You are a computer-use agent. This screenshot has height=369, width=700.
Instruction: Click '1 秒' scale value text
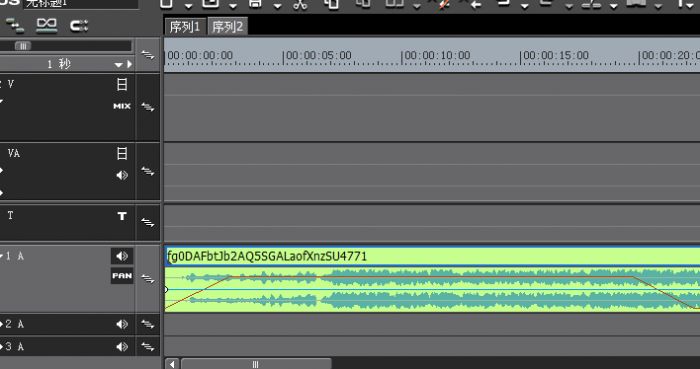point(58,64)
